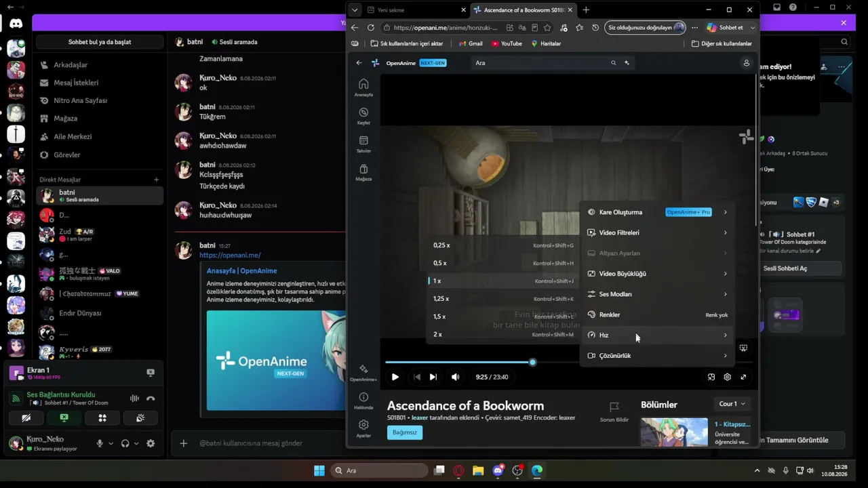Open OpenAnime+ in the sidebar
The image size is (868, 488).
click(363, 372)
